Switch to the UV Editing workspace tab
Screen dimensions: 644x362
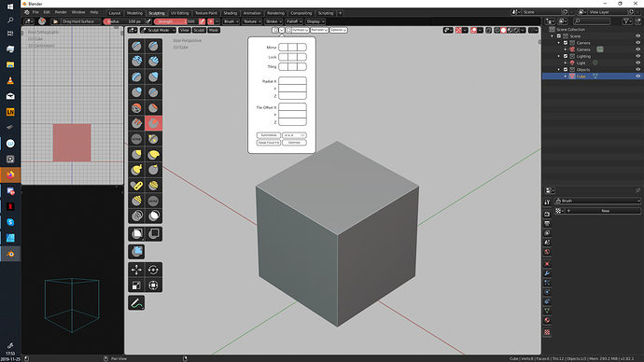179,13
